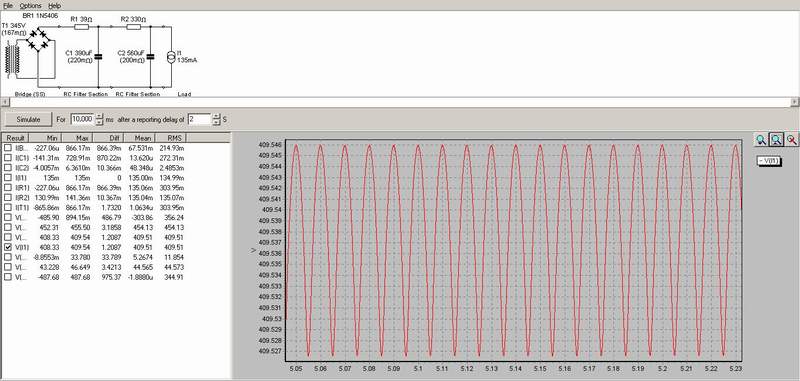
Task: Select the I1 135mA current load symbol
Action: [x=171, y=57]
